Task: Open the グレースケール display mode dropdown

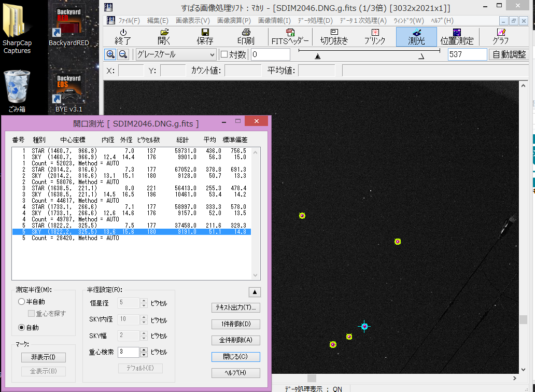Action: (174, 54)
